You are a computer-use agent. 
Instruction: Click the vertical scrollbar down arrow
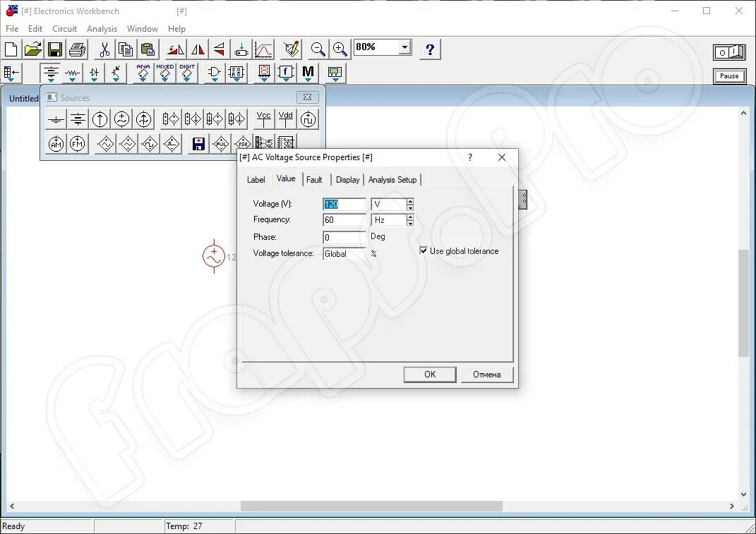(743, 494)
